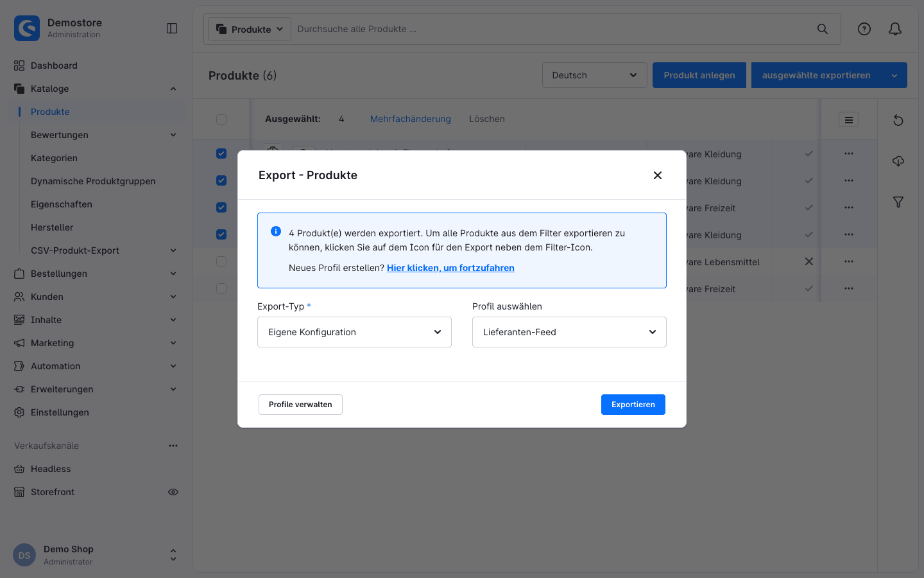Expand the export button arrow menu
Viewport: 924px width, 578px height.
coord(894,75)
